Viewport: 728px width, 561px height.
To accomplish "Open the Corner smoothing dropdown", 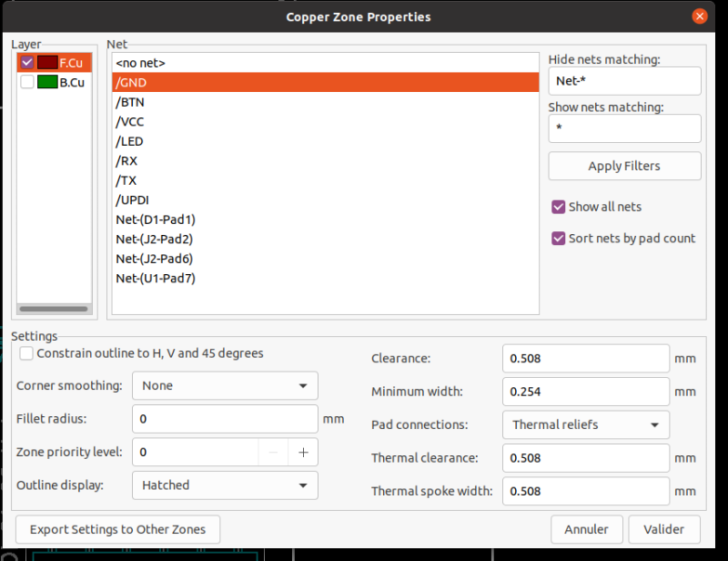I will (x=225, y=385).
